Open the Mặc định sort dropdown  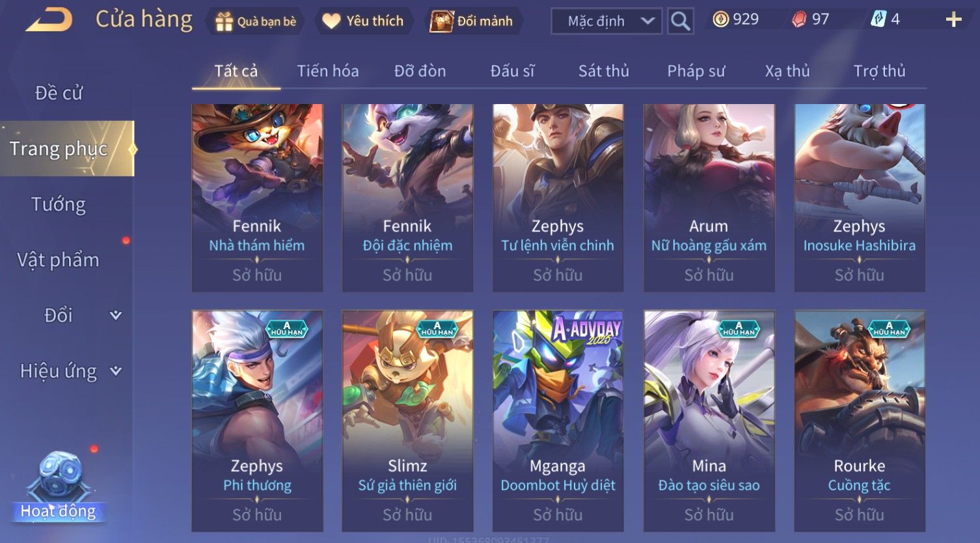(x=606, y=21)
